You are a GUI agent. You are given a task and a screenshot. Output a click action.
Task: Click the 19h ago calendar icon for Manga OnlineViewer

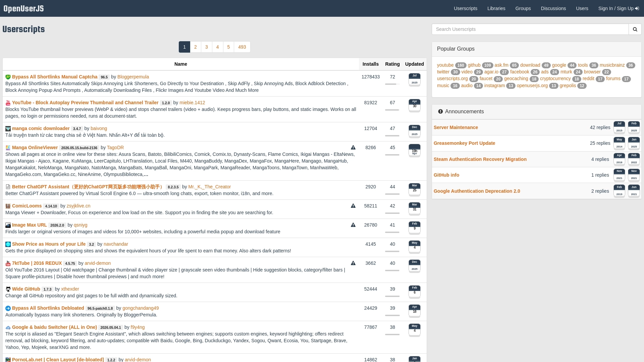click(415, 150)
